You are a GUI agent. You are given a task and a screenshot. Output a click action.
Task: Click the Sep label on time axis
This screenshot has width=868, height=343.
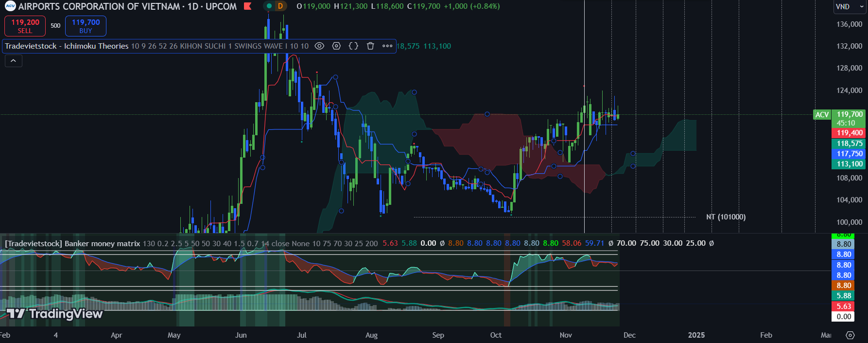tap(438, 335)
